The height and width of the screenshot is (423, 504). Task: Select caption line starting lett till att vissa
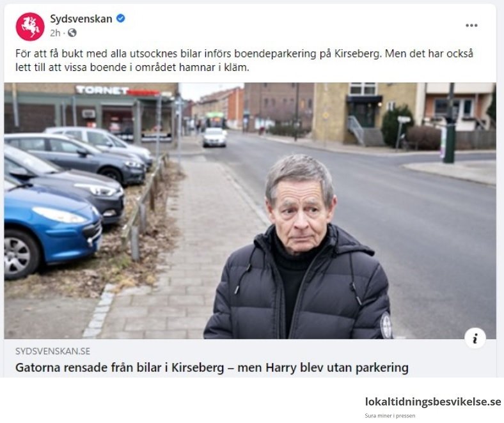(132, 68)
